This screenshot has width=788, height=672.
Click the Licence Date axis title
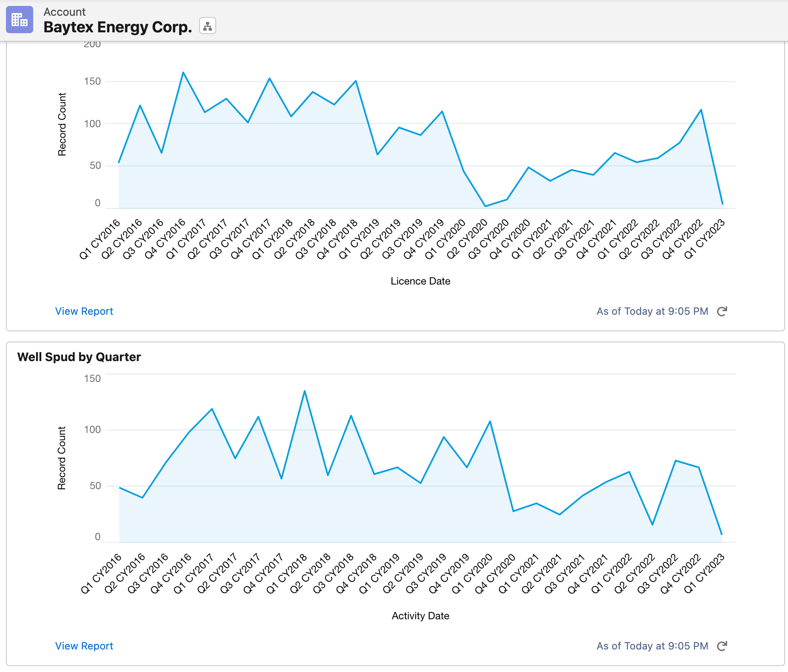(420, 281)
